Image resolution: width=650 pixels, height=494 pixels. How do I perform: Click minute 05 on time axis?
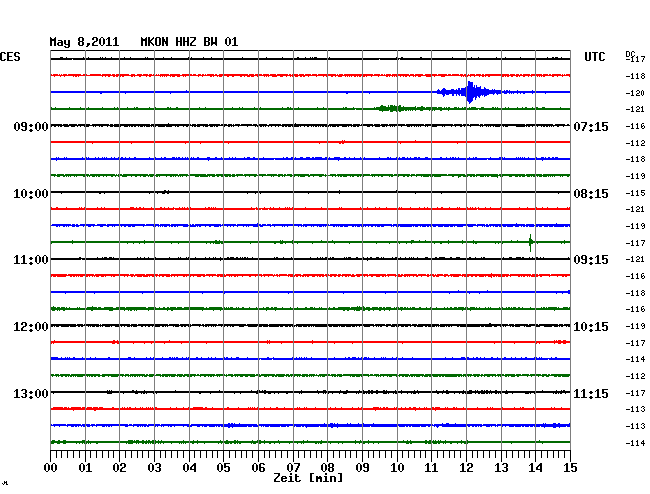[223, 468]
